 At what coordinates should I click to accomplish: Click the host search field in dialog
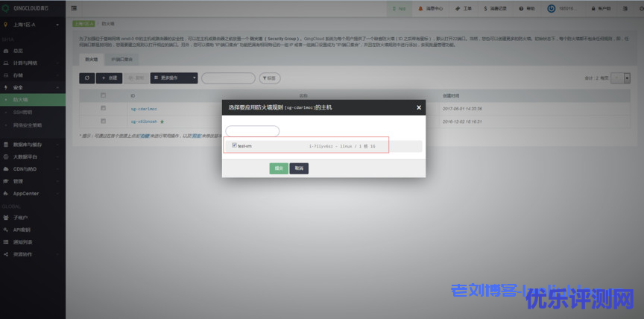click(x=253, y=131)
